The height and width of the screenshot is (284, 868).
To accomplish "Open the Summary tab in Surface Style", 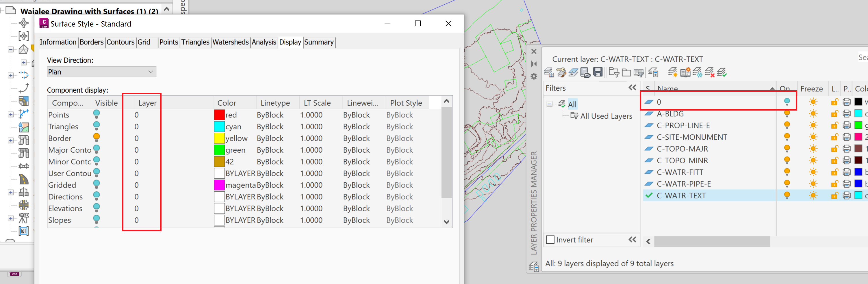I will 319,42.
